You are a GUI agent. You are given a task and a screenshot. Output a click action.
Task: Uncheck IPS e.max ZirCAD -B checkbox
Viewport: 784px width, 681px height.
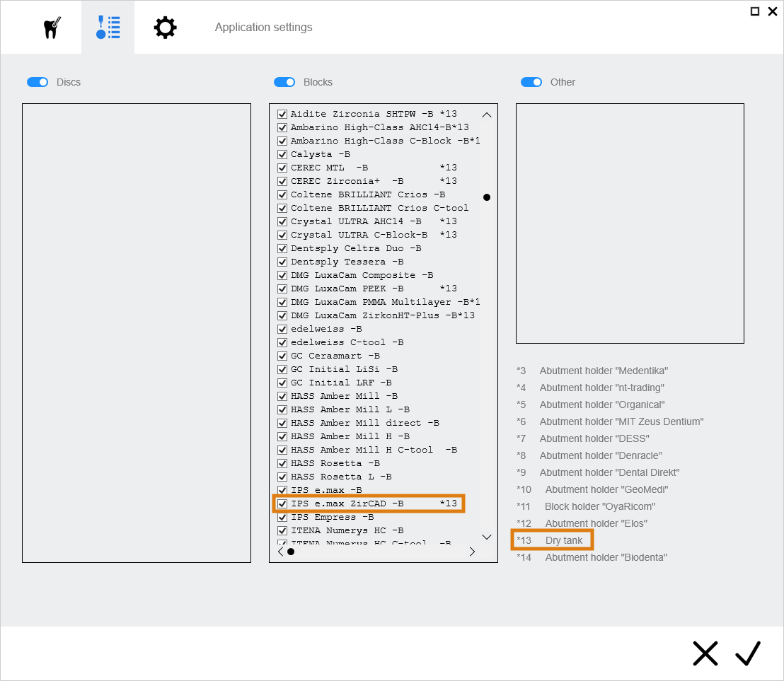[282, 504]
